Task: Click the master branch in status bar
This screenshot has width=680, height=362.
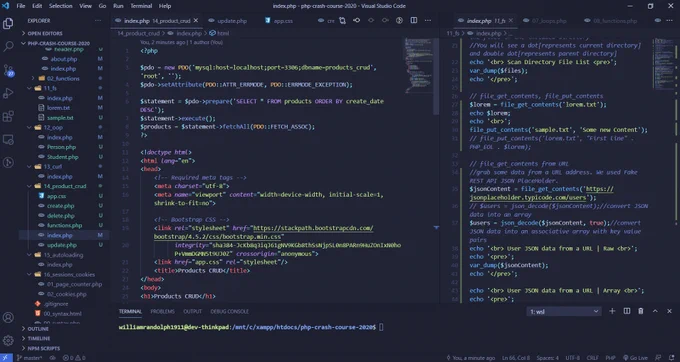Action: point(29,358)
